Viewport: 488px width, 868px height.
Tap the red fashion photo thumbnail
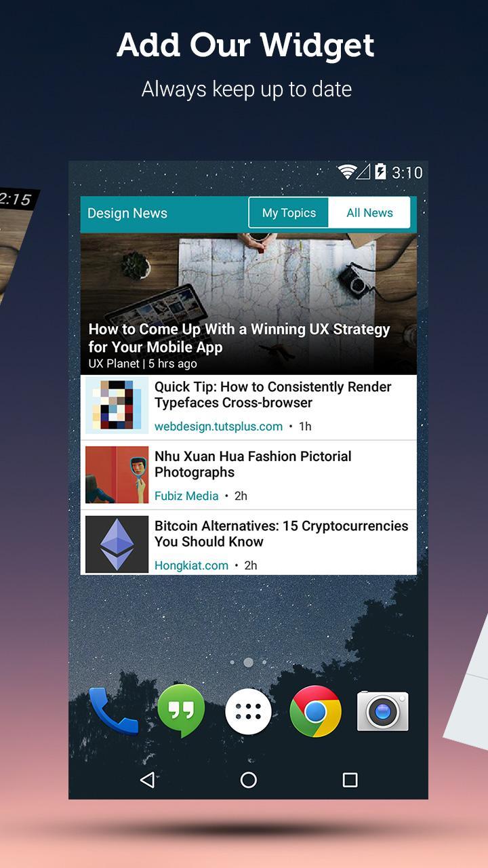[117, 475]
